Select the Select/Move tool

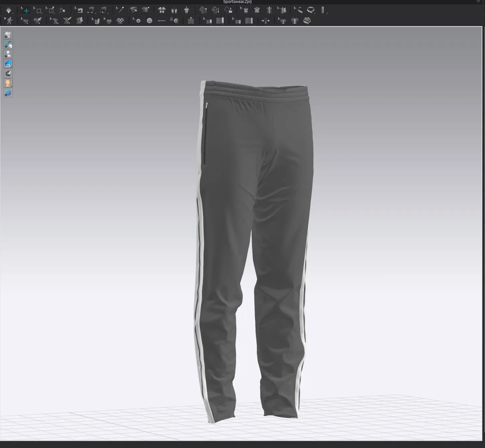coord(25,10)
